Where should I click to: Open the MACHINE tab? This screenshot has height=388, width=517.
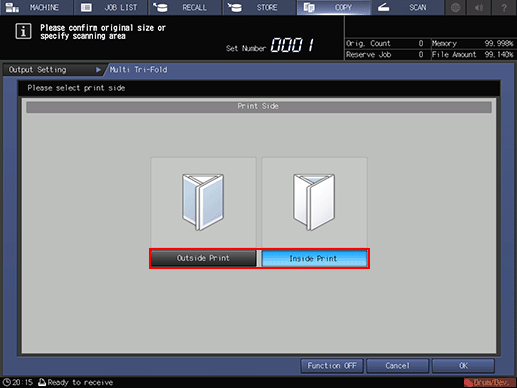pos(36,7)
